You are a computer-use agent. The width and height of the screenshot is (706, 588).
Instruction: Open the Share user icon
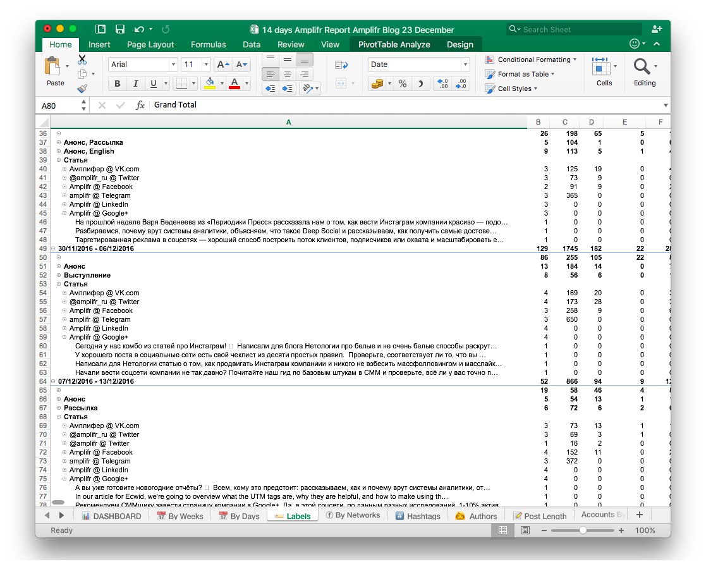pyautogui.click(x=657, y=29)
